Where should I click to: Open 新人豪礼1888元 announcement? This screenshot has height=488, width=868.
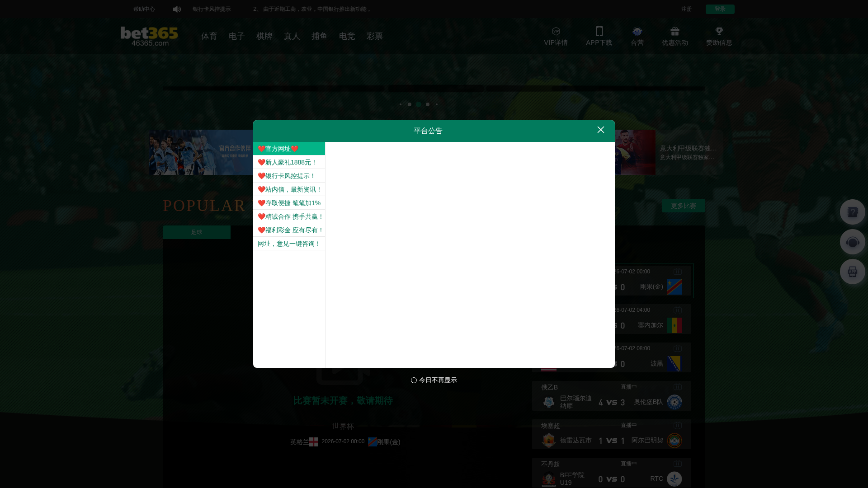[x=289, y=162]
